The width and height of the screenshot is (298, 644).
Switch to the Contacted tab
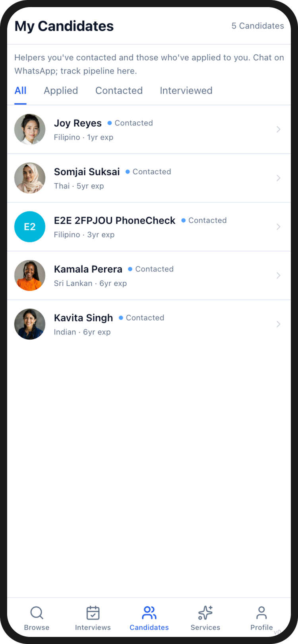tap(119, 90)
